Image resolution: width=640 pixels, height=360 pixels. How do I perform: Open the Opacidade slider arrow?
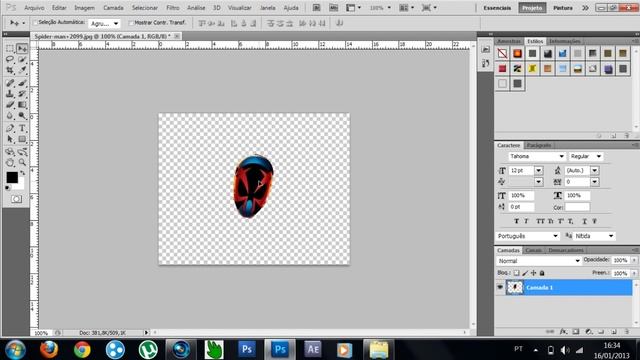click(634, 260)
